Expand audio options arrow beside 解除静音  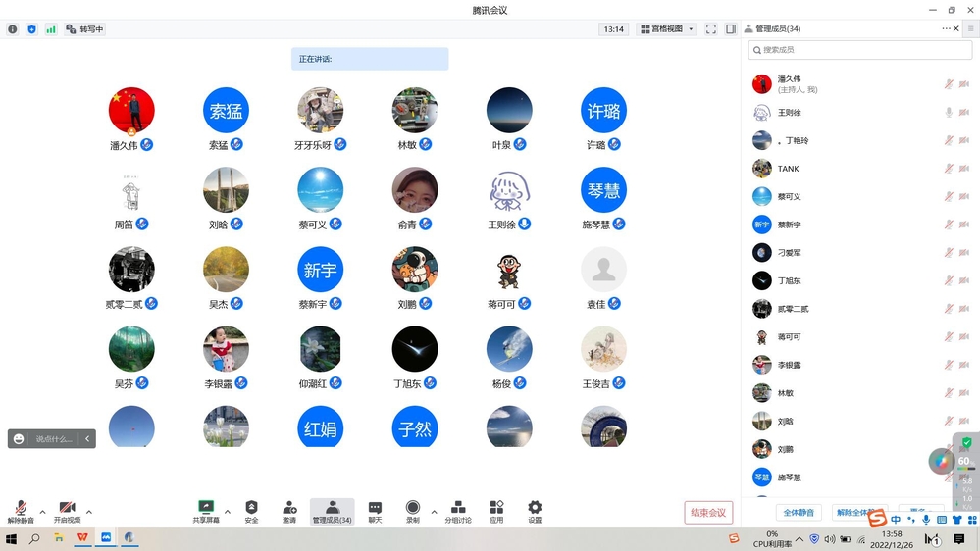[x=42, y=512]
